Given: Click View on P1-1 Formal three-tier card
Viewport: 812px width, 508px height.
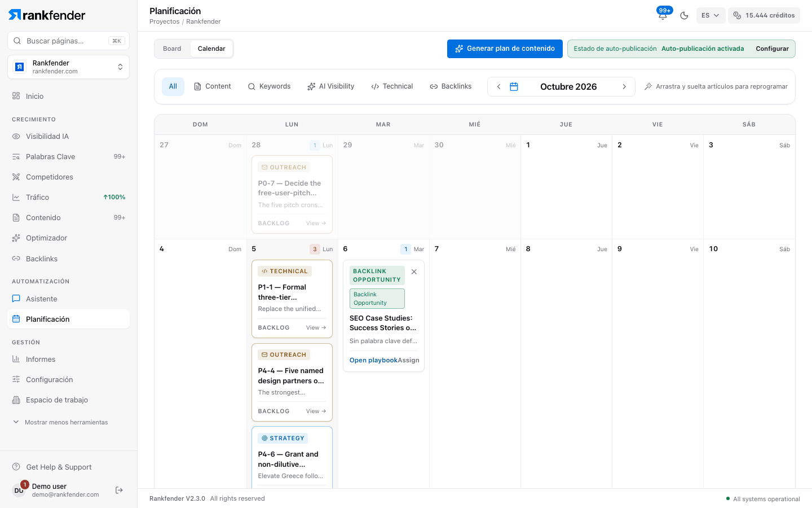Looking at the screenshot, I should pos(316,327).
